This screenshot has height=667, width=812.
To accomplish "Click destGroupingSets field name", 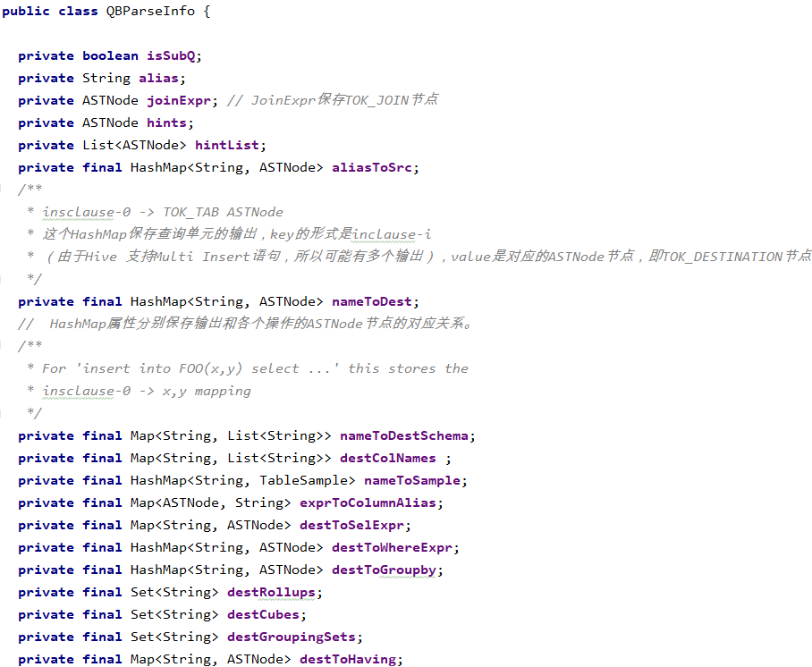I will click(x=291, y=637).
